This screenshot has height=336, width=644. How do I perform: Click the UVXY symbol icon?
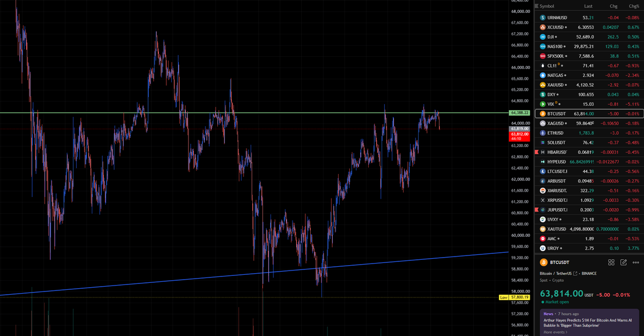543,220
